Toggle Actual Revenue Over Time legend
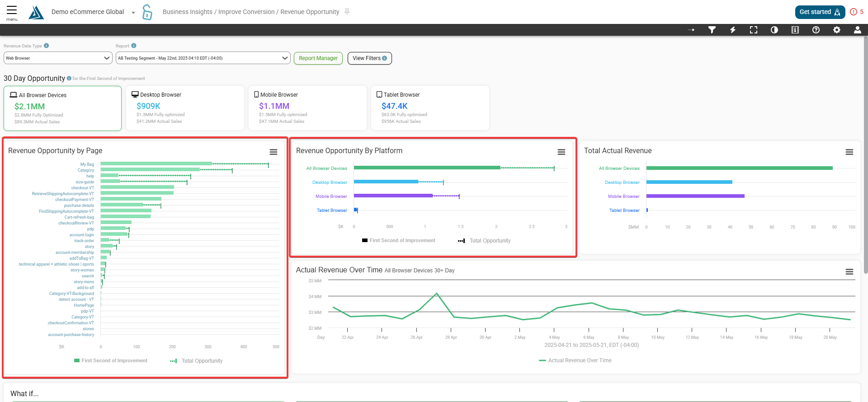Viewport: 868px width, 402px height. pyautogui.click(x=575, y=360)
